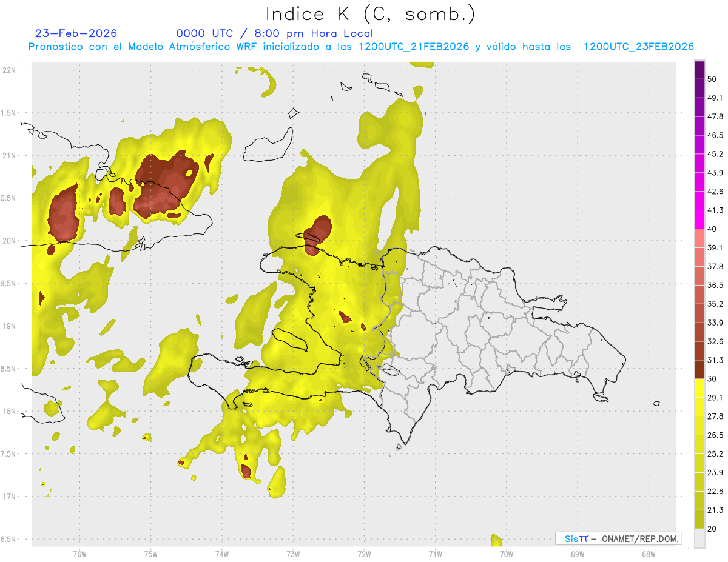
Task: Click the colorbar label "41.3"
Action: click(x=715, y=210)
